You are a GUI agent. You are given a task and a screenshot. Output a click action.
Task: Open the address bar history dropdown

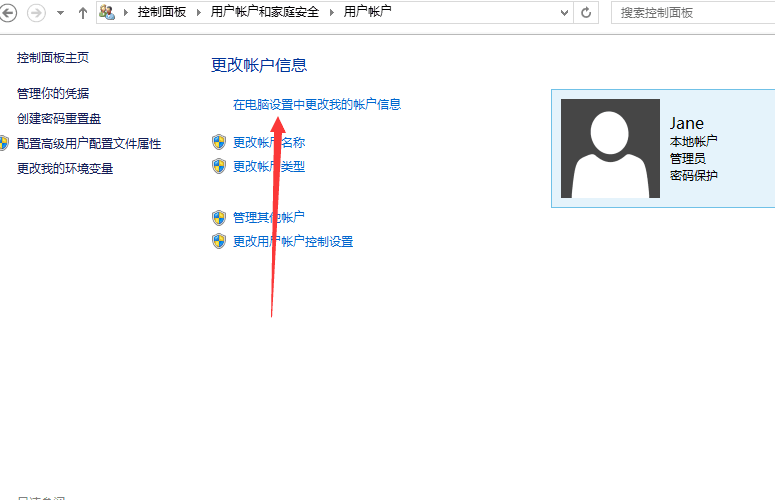564,13
